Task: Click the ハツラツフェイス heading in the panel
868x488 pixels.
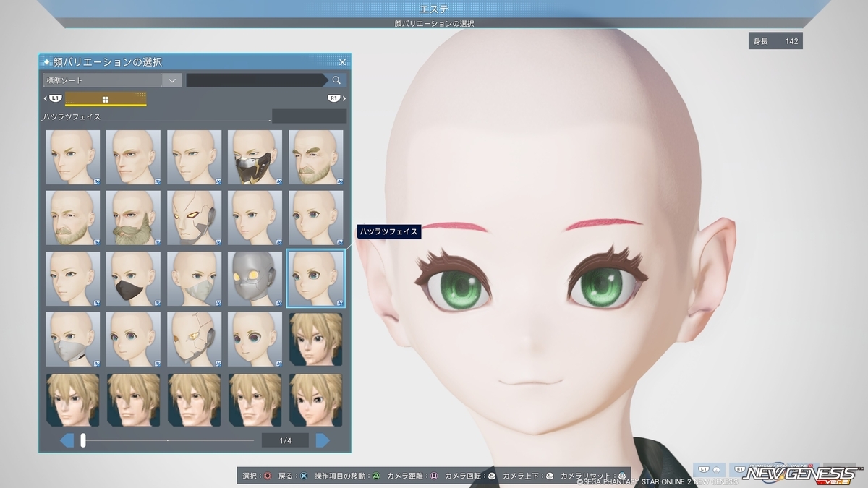Action: coord(72,116)
